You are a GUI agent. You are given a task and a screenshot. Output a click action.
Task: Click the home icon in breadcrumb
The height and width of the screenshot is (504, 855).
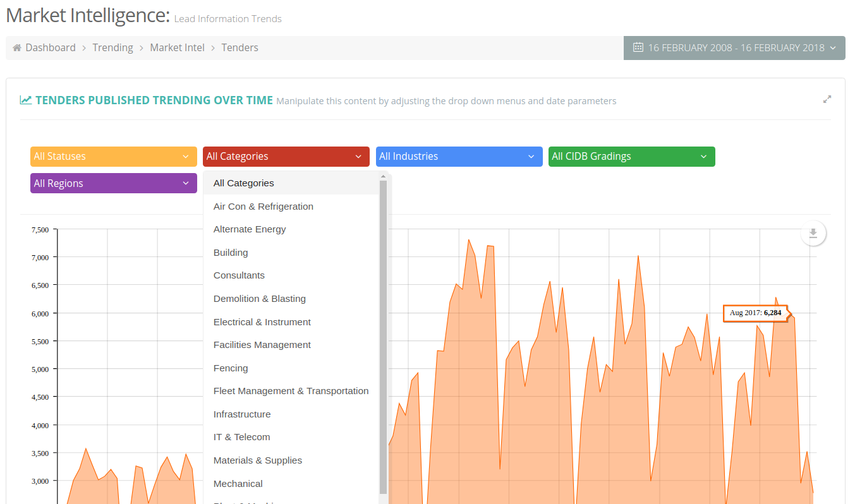[17, 48]
